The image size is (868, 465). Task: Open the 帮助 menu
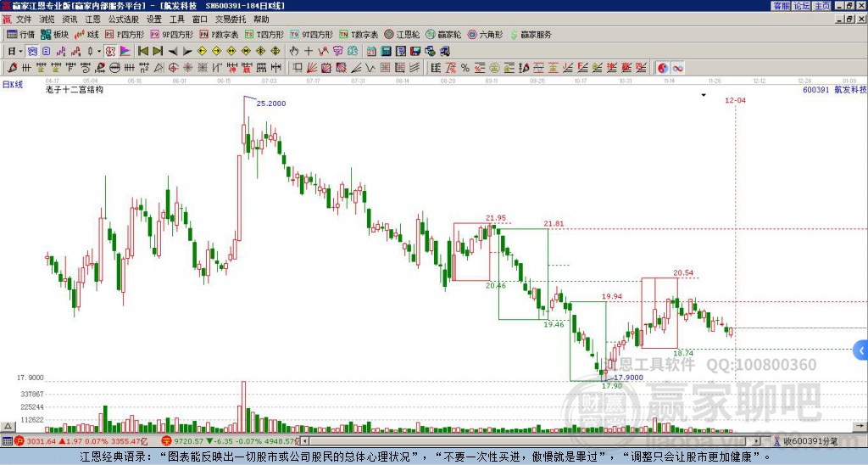(261, 20)
